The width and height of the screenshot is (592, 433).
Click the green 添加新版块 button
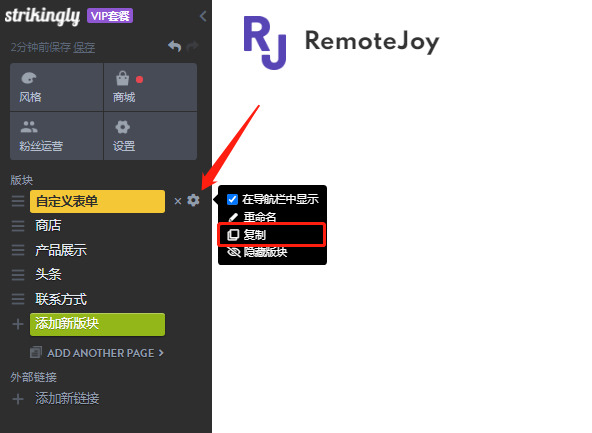97,324
